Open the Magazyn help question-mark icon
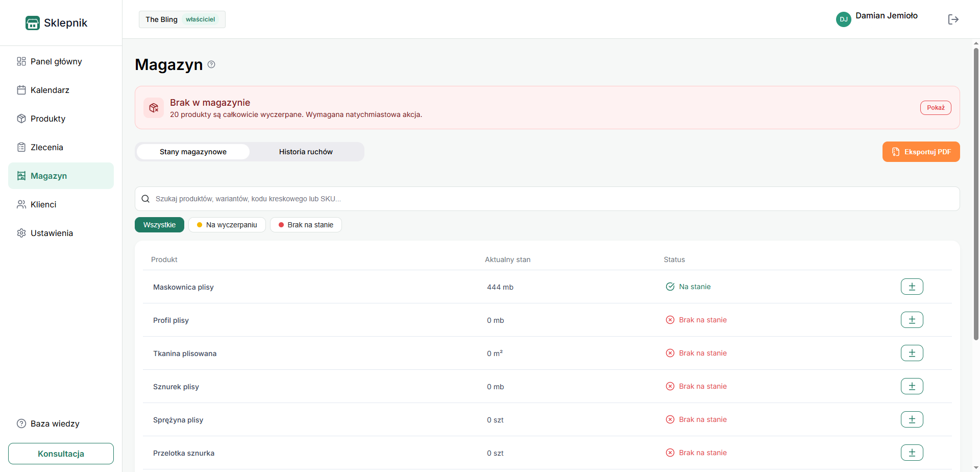The width and height of the screenshot is (980, 472). pos(211,64)
